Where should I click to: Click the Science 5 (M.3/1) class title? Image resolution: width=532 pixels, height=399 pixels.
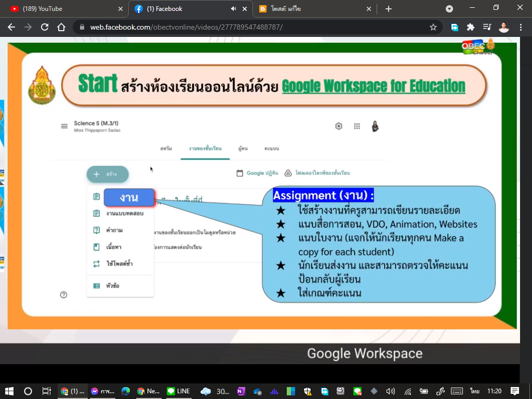(96, 123)
